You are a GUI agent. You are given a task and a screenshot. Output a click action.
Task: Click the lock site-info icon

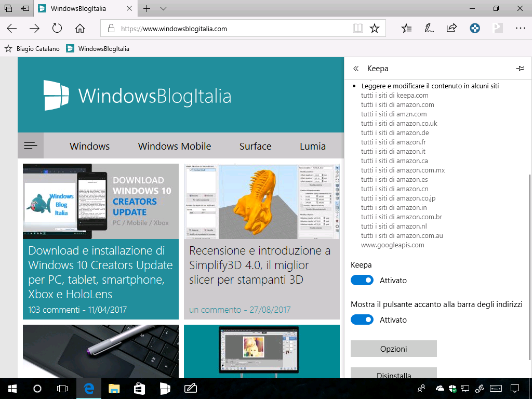(111, 29)
